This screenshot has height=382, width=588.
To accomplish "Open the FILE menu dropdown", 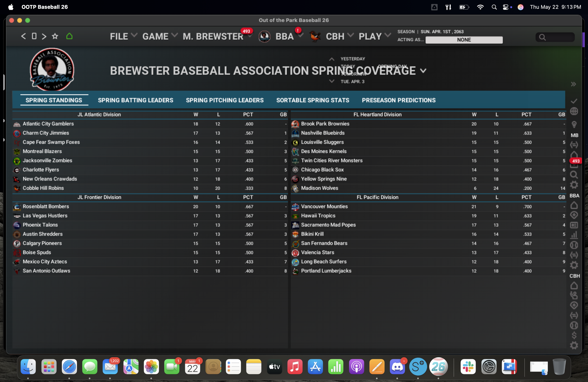I will (123, 37).
